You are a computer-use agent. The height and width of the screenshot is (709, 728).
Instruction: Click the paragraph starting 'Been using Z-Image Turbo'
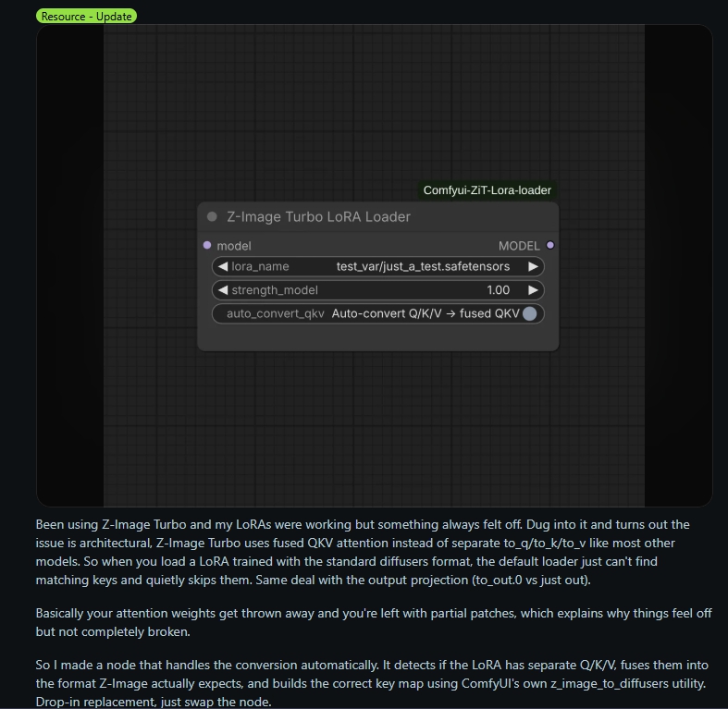363,552
